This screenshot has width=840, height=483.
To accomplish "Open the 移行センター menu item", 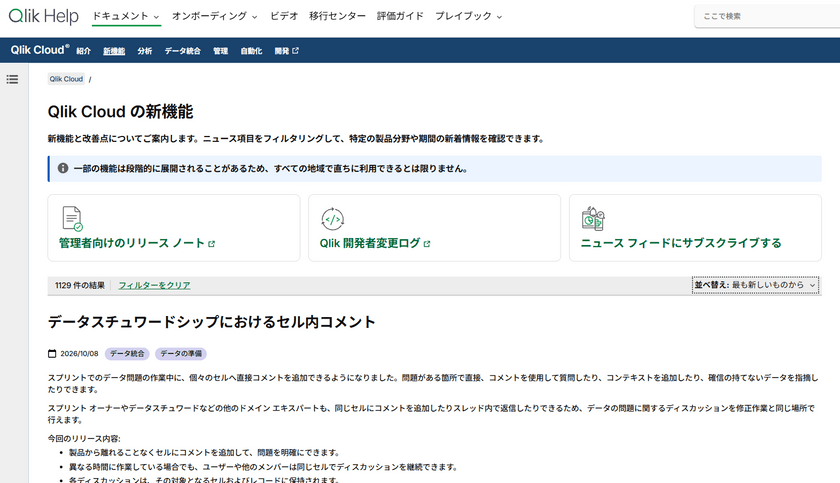I will [x=337, y=16].
